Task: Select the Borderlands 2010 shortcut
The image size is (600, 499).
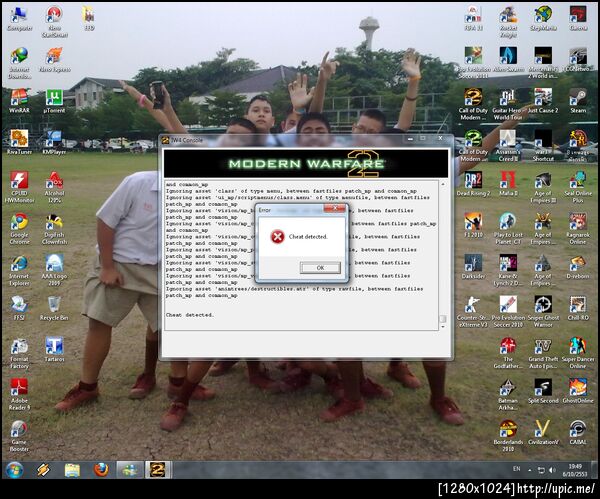Action: click(x=508, y=435)
